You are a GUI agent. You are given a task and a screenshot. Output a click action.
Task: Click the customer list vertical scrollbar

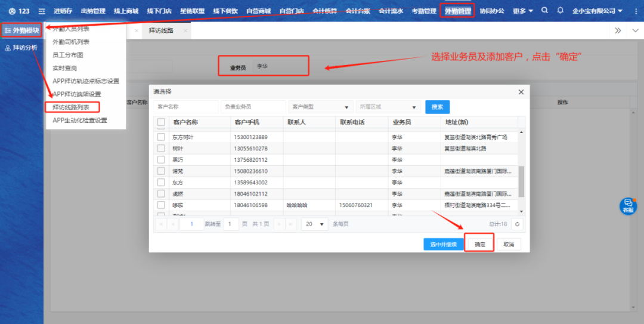tap(521, 180)
